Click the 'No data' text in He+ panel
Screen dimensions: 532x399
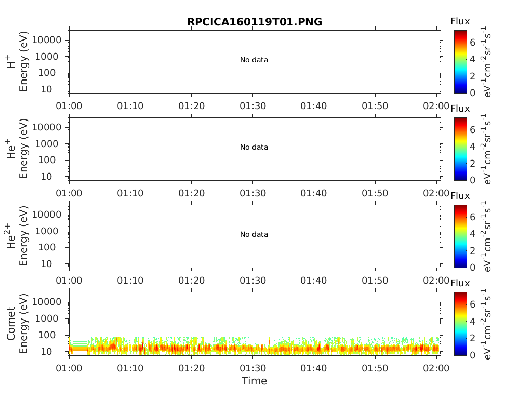pyautogui.click(x=254, y=147)
